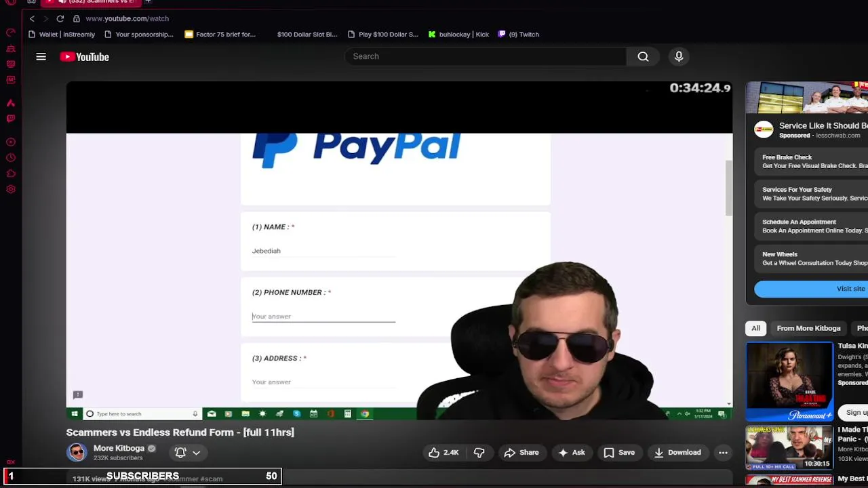Open the Services For Your Safety link
This screenshot has height=488, width=868.
pyautogui.click(x=811, y=194)
